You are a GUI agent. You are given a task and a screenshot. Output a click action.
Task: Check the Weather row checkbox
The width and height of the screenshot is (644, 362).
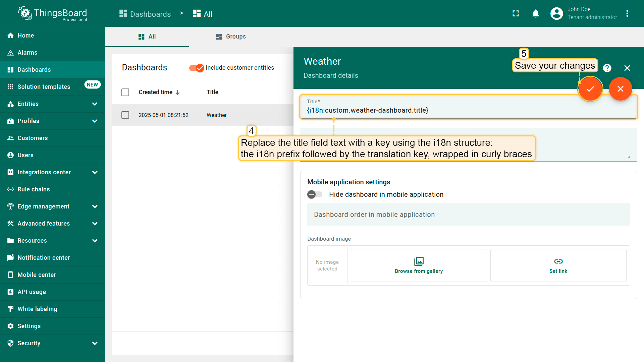pos(125,115)
